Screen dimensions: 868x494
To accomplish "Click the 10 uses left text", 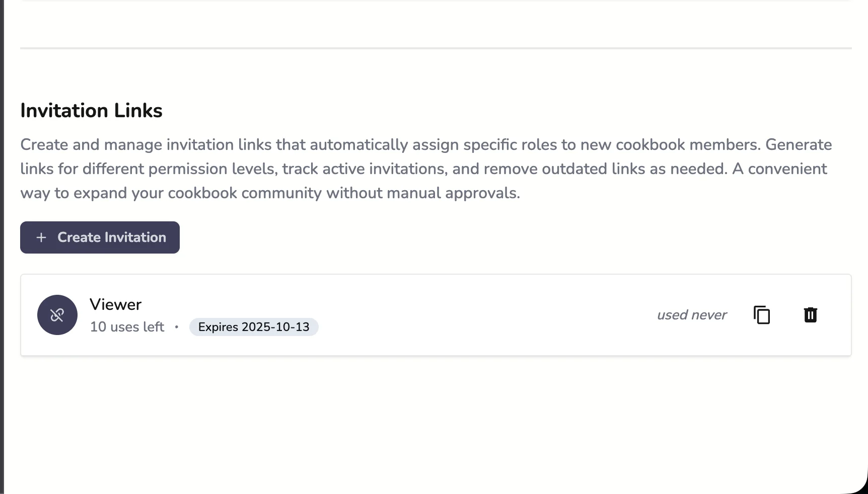I will coord(126,327).
